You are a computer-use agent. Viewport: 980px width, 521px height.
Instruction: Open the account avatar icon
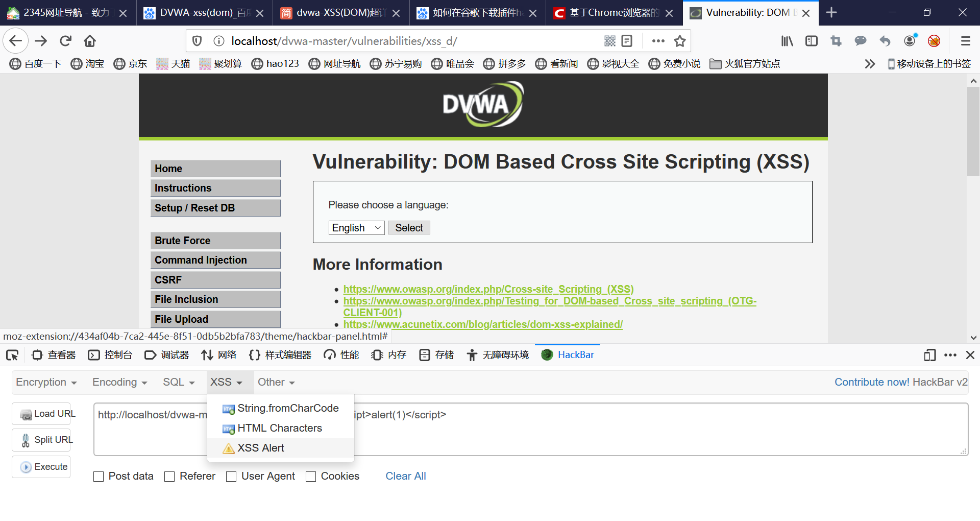click(910, 40)
